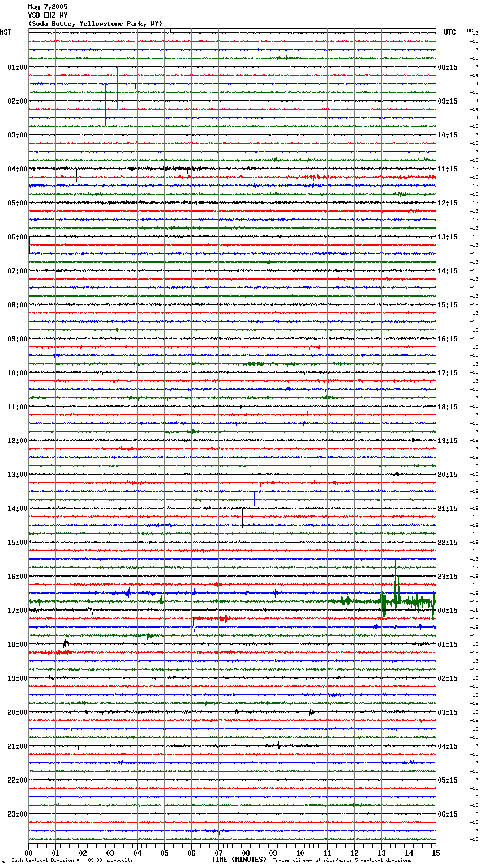This screenshot has height=868, width=481.
Task: Click minute tick label "08" on bottom axis
Action: (x=246, y=853)
